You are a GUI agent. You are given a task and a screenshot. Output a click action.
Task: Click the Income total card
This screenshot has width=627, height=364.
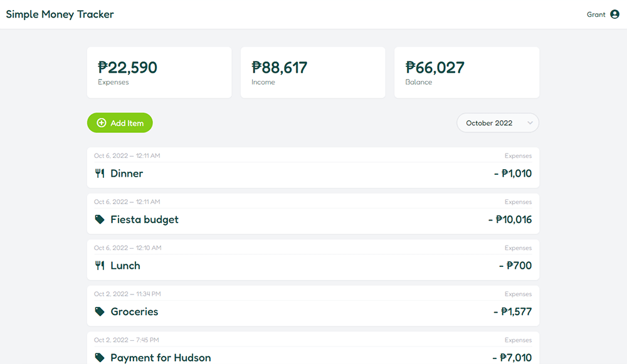(x=313, y=73)
